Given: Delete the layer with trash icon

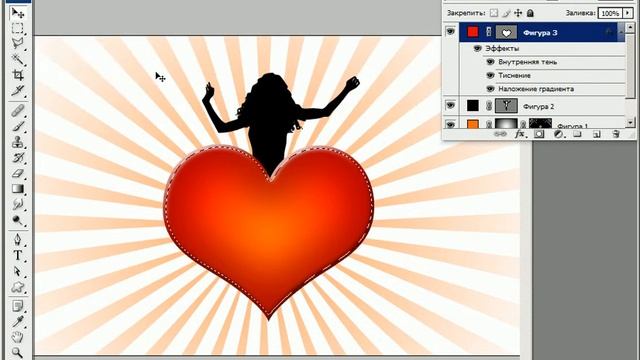Looking at the screenshot, I should pyautogui.click(x=616, y=134).
